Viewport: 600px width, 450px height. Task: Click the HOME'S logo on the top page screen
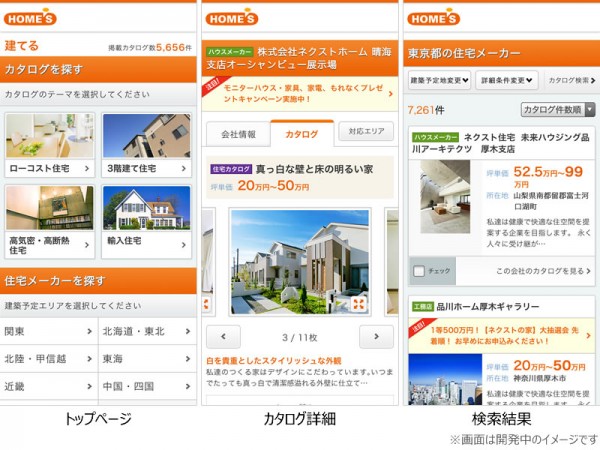coord(30,18)
